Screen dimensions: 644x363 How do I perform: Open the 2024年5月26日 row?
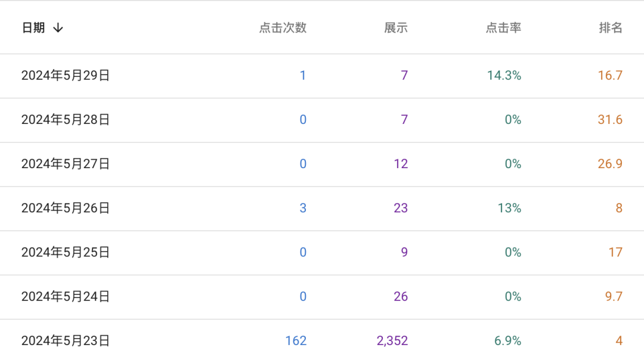(x=66, y=208)
